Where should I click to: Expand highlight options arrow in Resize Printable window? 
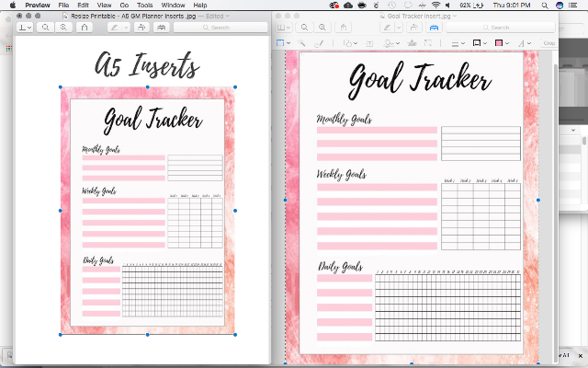pos(126,28)
